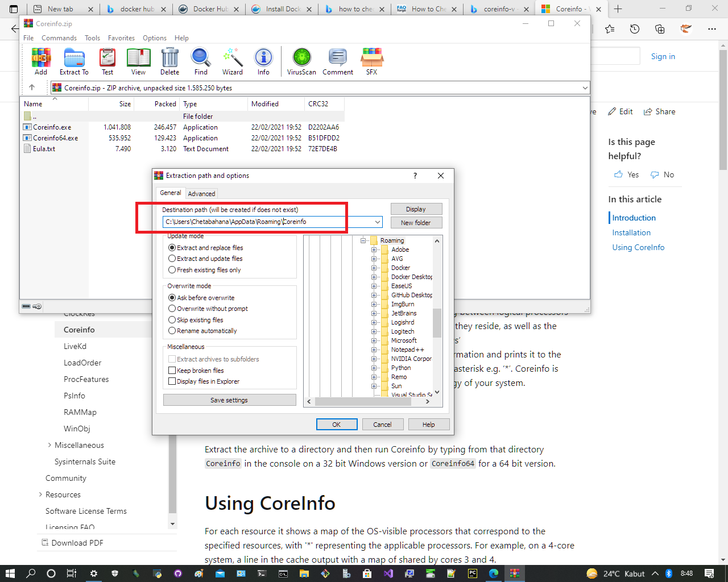Open the Using CoreInfo article link
728x582 pixels.
(x=638, y=247)
